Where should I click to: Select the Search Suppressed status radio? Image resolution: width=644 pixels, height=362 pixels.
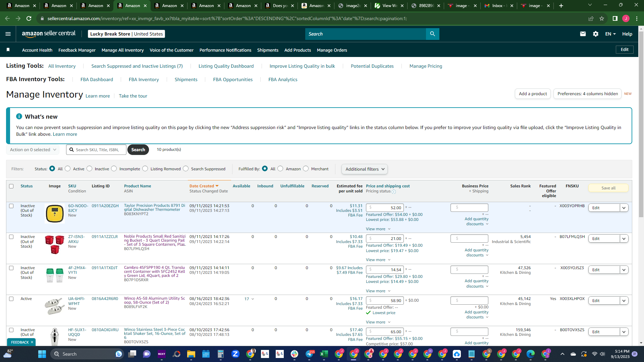click(186, 169)
